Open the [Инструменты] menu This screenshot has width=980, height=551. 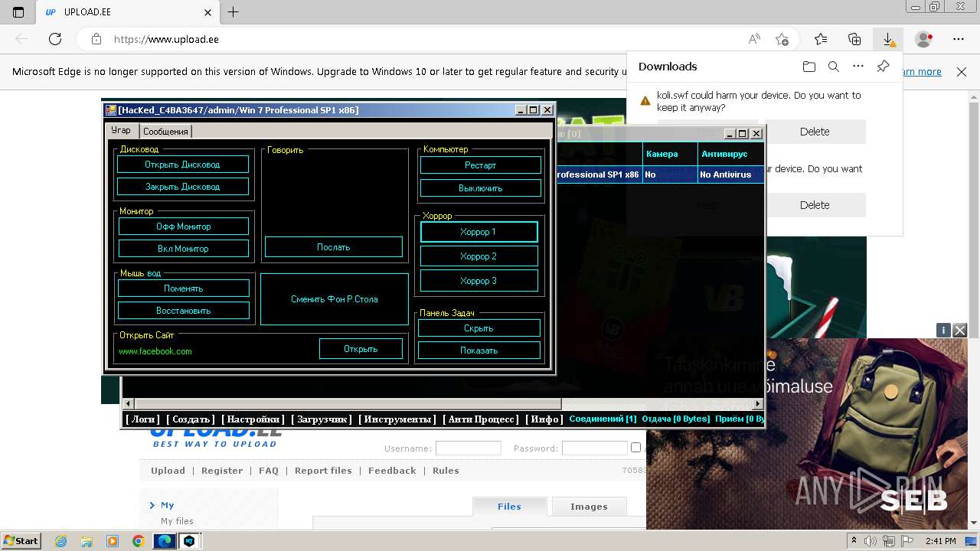pos(397,419)
